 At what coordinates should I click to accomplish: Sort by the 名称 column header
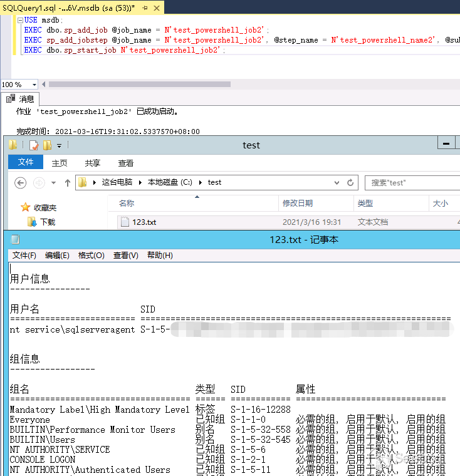[x=193, y=204]
